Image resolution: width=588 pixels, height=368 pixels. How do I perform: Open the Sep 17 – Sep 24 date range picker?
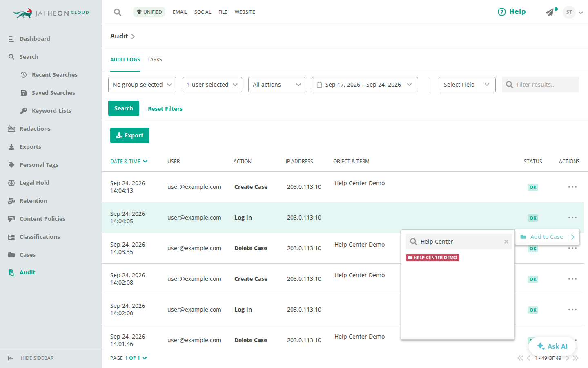coord(365,85)
